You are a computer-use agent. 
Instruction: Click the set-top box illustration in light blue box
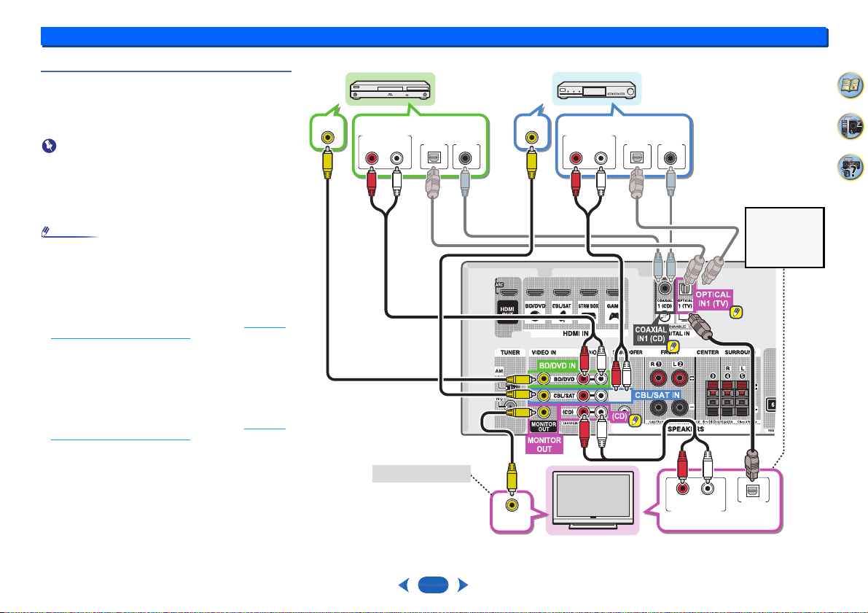pos(597,90)
